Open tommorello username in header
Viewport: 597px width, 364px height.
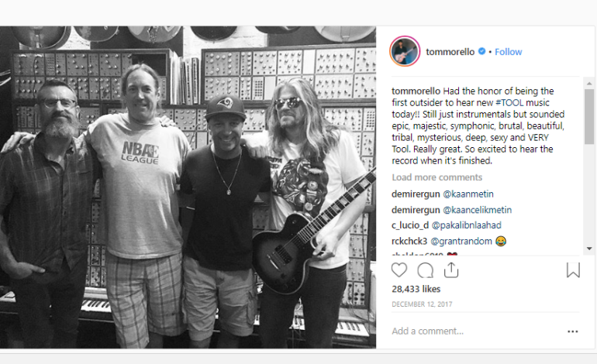(450, 52)
